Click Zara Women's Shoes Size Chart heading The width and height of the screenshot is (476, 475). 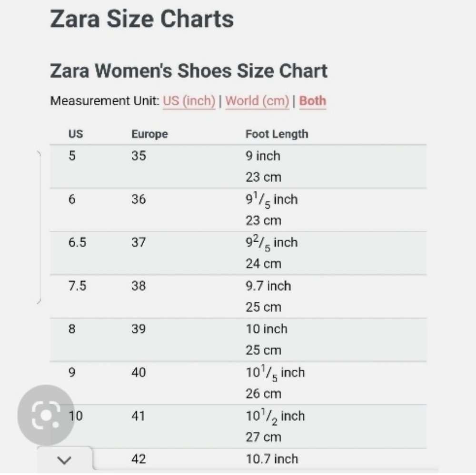pyautogui.click(x=188, y=71)
